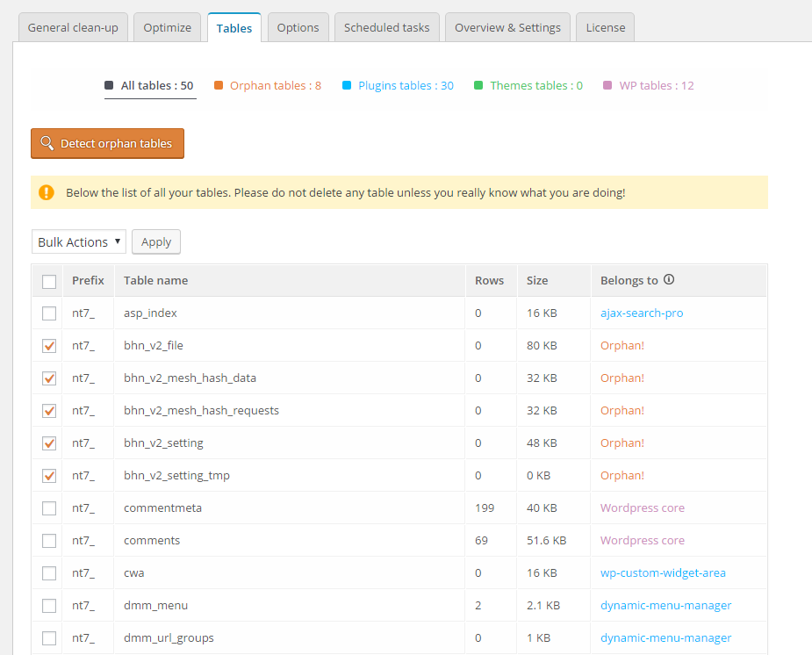
Task: Click the yellow warning exclamation icon
Action: 47,192
